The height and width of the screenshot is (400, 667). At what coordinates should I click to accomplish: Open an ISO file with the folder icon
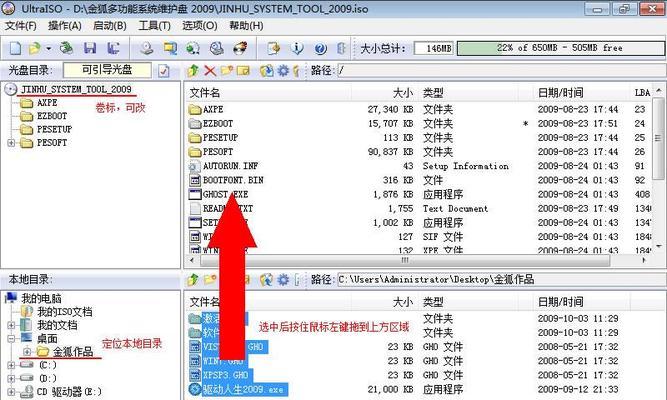pos(34,49)
